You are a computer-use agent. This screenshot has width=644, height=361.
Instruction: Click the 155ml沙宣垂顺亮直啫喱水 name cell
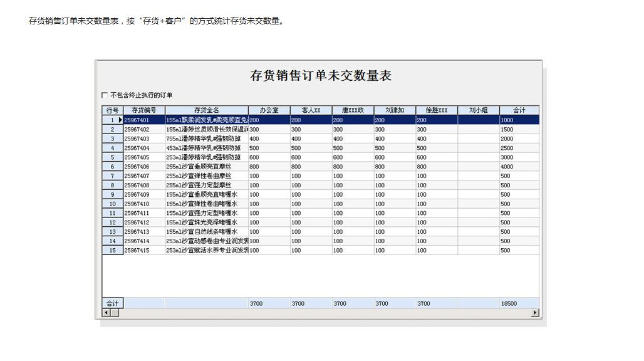[x=207, y=195]
